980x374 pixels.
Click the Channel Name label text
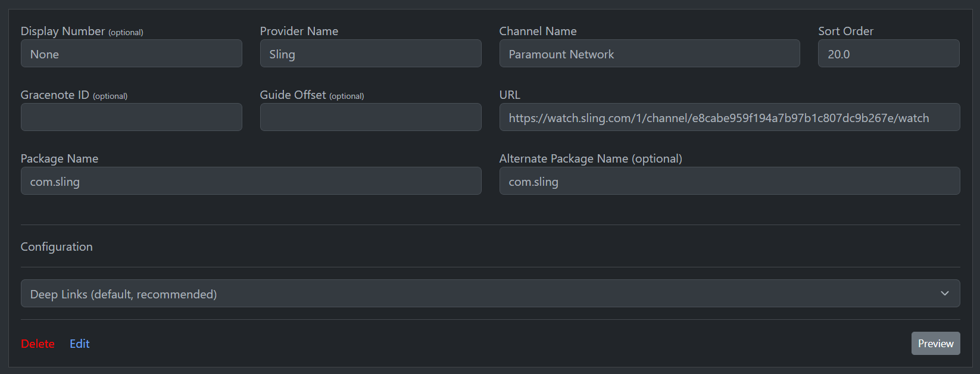538,31
